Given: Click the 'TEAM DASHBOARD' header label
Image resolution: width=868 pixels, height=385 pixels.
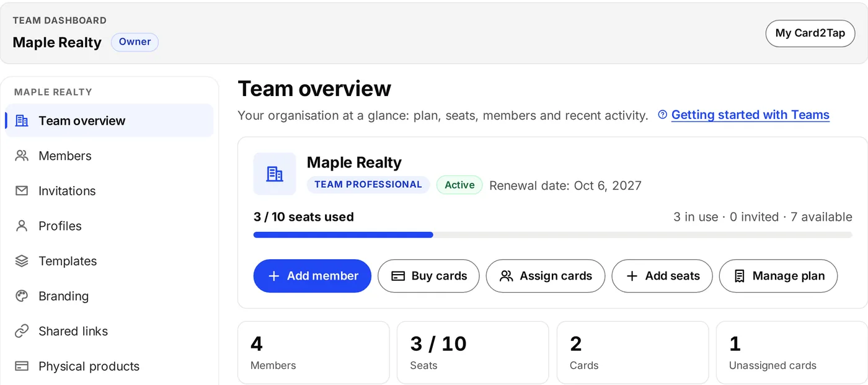Looking at the screenshot, I should click(60, 20).
